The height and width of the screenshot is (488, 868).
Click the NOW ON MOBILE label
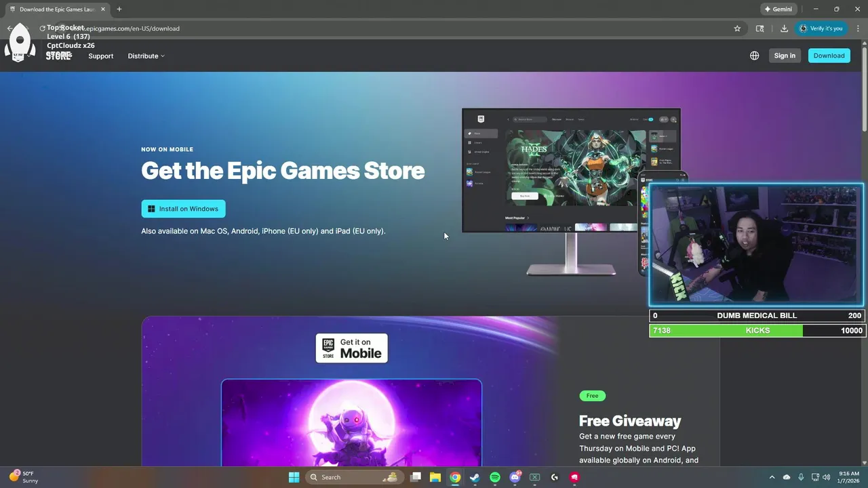pos(167,150)
